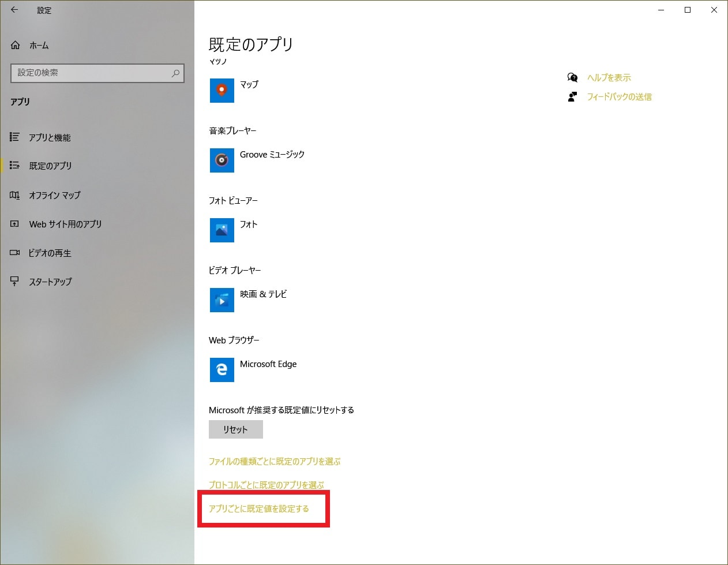This screenshot has height=565, width=728.
Task: Click the リセット button
Action: (236, 429)
